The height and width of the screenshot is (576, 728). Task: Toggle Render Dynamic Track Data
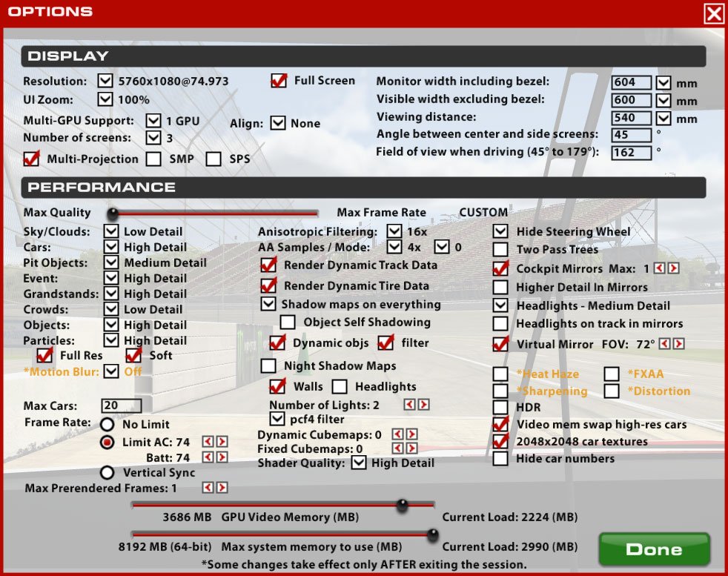click(268, 265)
